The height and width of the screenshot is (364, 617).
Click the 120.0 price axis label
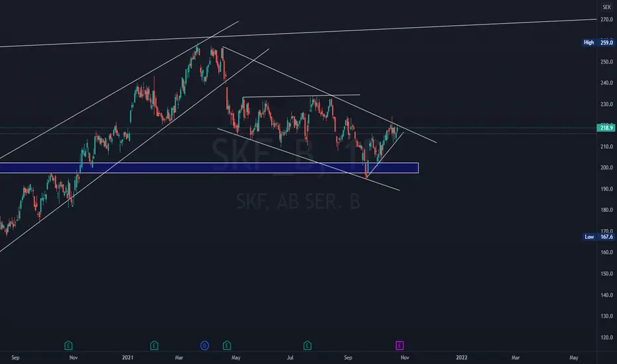point(606,338)
